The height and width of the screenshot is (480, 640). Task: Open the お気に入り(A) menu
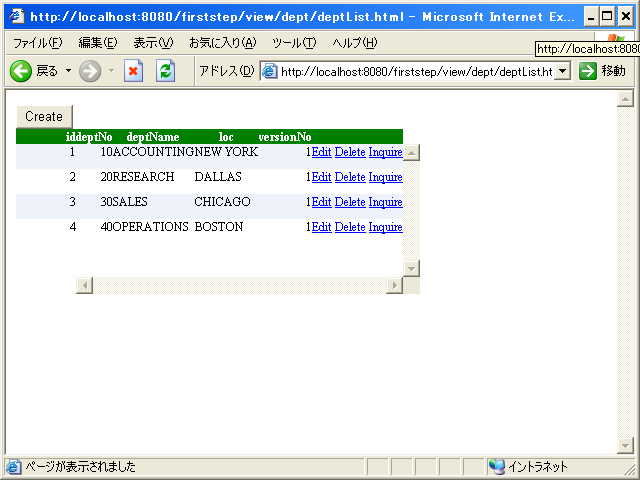click(222, 43)
